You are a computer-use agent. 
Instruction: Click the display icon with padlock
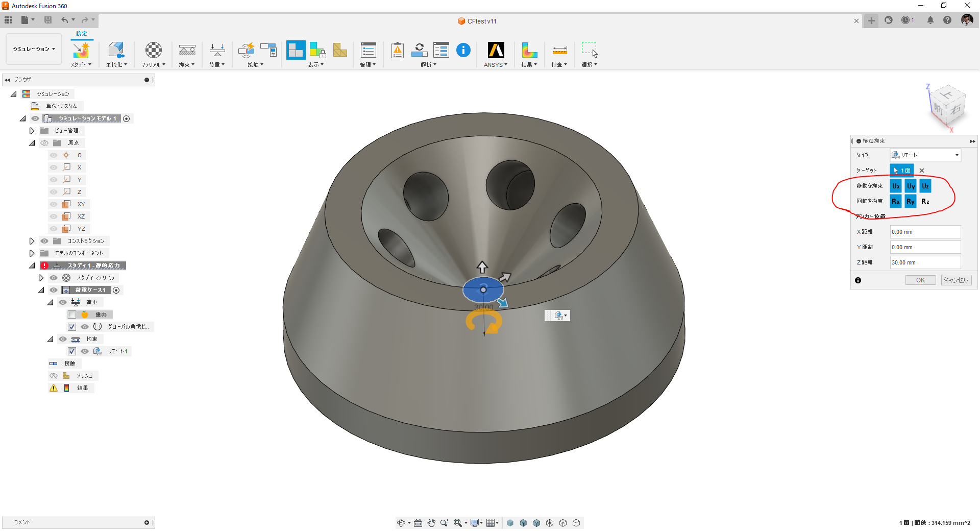coord(317,51)
